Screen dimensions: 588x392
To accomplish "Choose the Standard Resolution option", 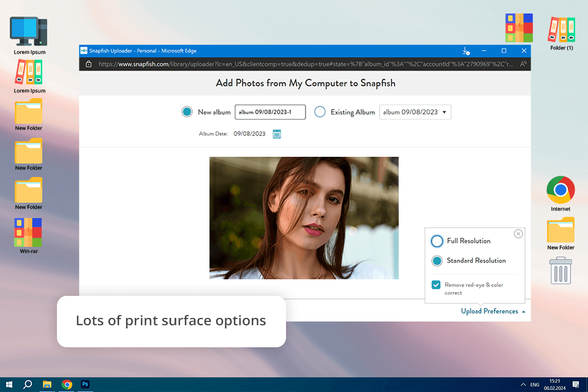I will pos(437,261).
